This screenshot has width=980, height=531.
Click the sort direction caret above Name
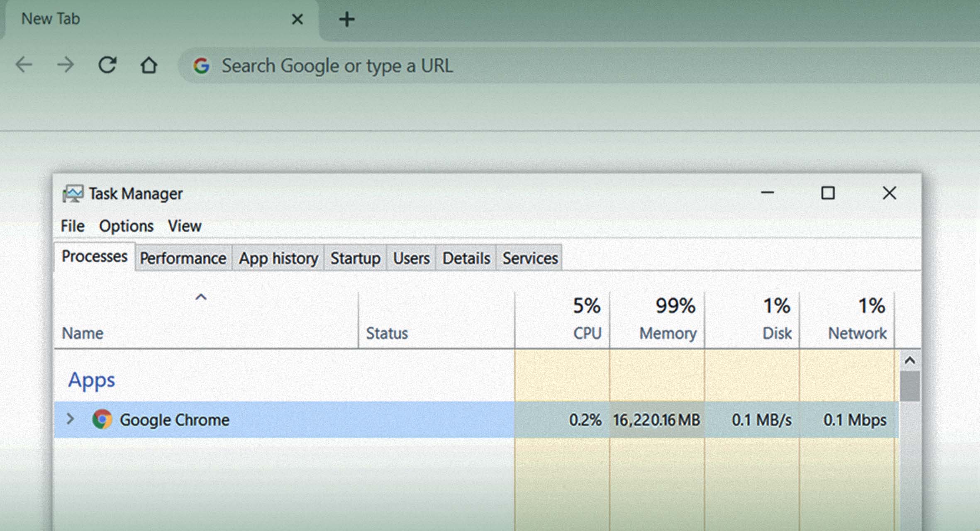[x=201, y=297]
